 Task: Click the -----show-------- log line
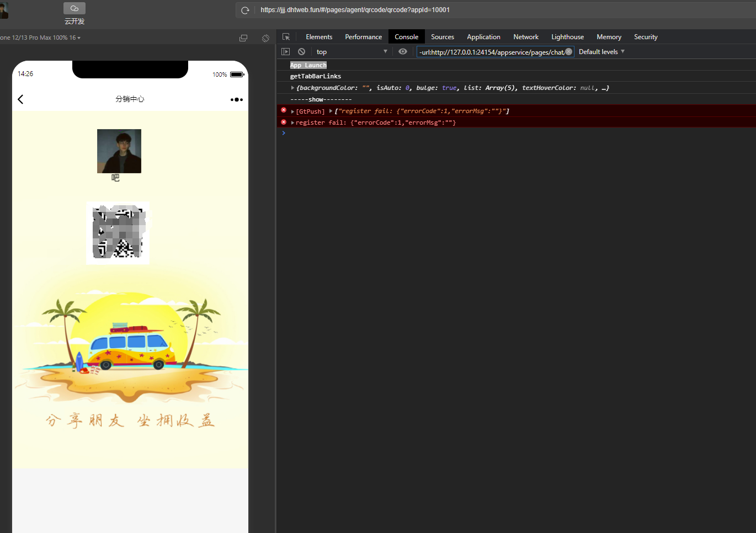pyautogui.click(x=321, y=99)
